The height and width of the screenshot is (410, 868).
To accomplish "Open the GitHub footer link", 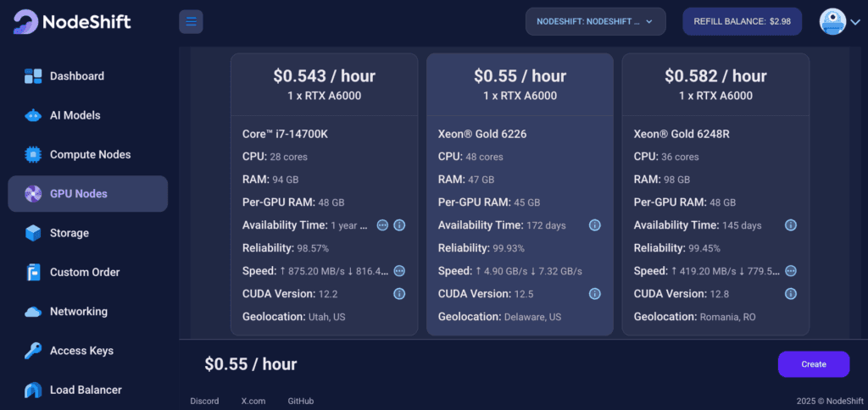I will tap(301, 402).
